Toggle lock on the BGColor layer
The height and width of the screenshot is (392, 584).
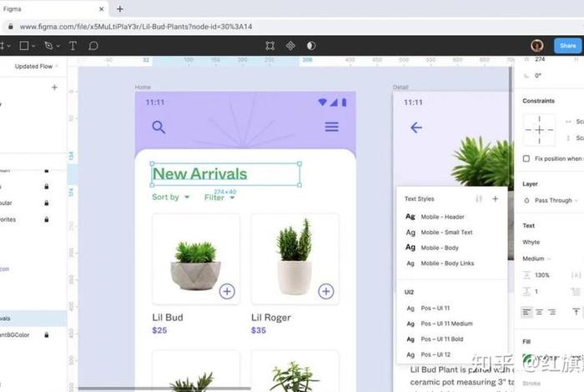[x=47, y=334]
